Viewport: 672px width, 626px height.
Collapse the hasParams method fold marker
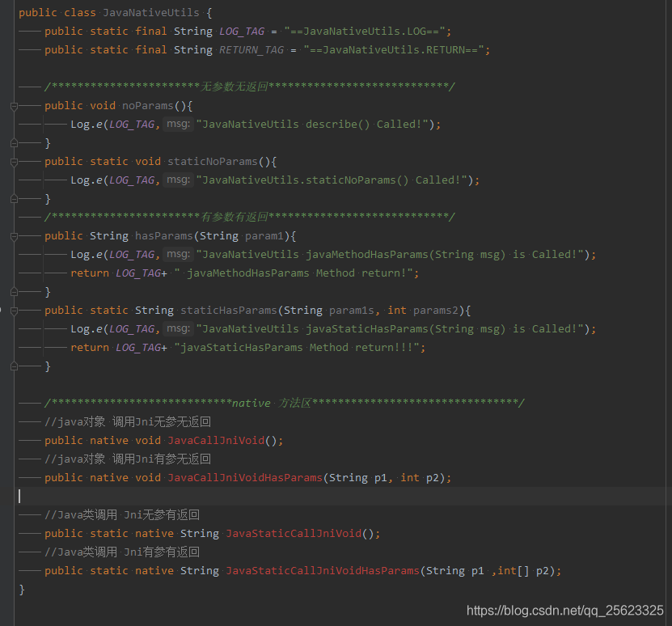coord(14,236)
